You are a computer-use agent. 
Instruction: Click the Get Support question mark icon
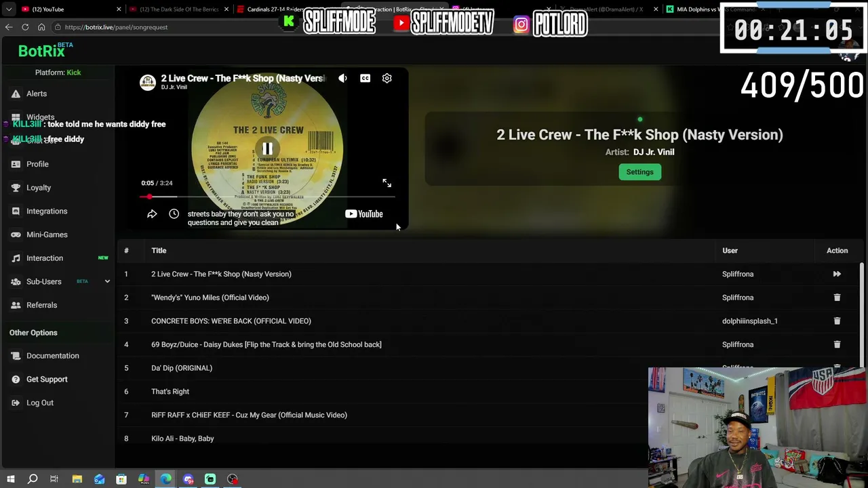tap(16, 380)
